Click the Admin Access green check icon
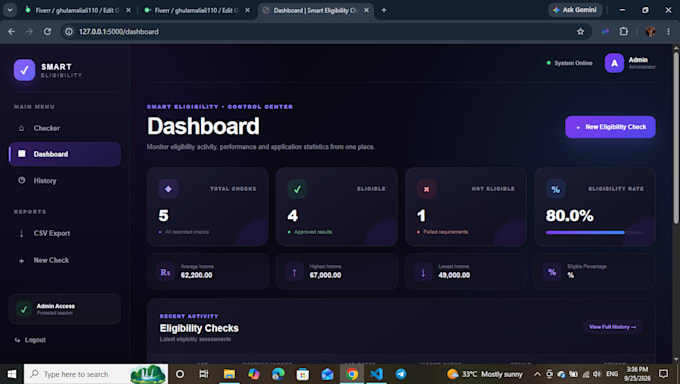 coord(24,309)
